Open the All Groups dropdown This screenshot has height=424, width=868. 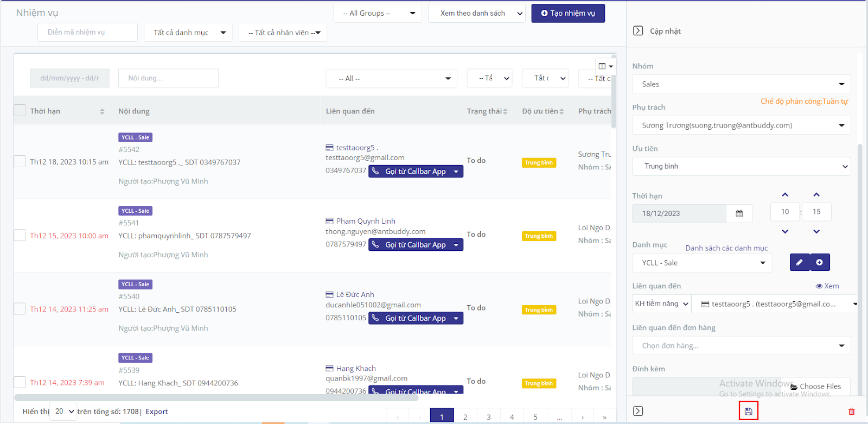click(377, 13)
